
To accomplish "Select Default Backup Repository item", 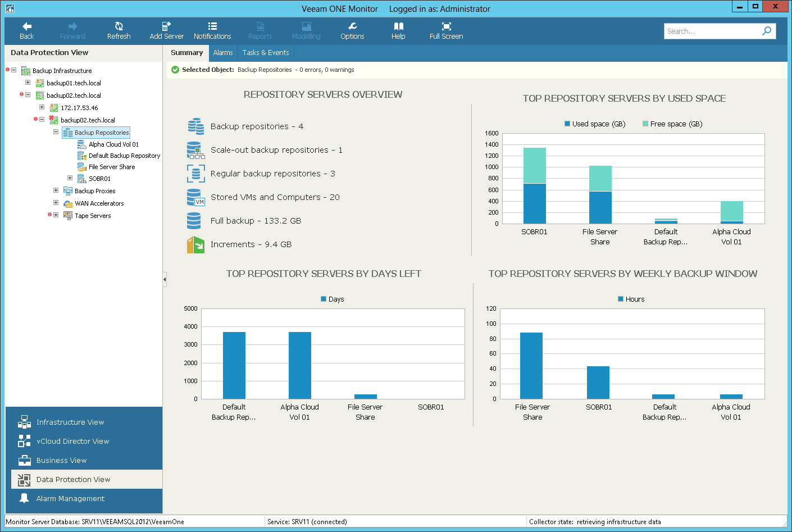I will tap(124, 156).
